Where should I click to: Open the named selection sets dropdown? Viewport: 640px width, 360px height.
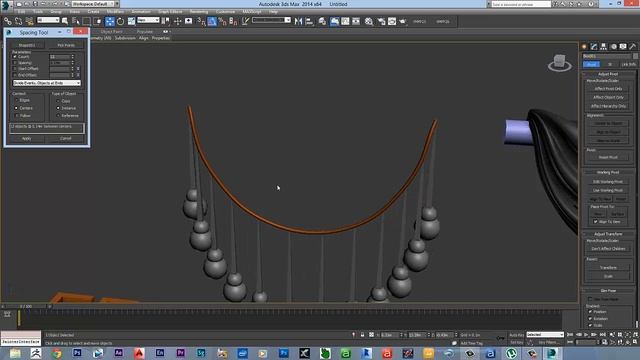271,20
